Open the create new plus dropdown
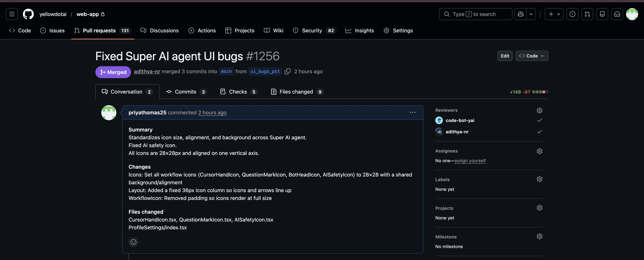The image size is (644, 260). [x=554, y=14]
